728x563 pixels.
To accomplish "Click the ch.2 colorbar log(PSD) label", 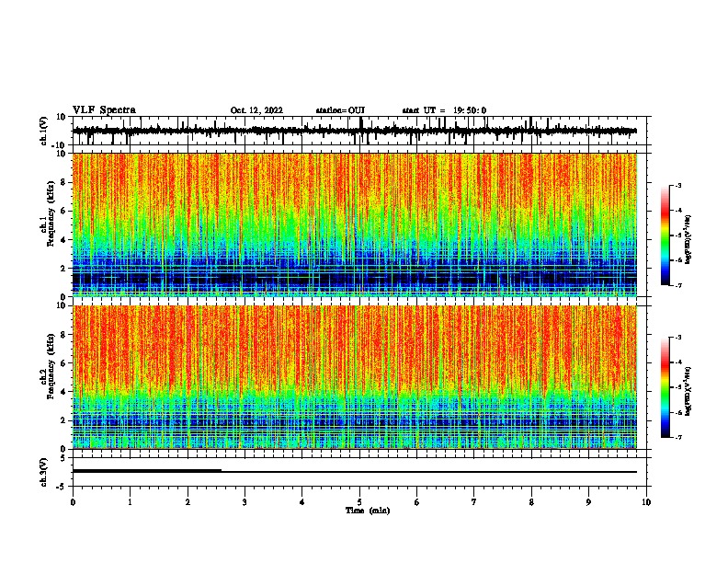I will [x=688, y=392].
